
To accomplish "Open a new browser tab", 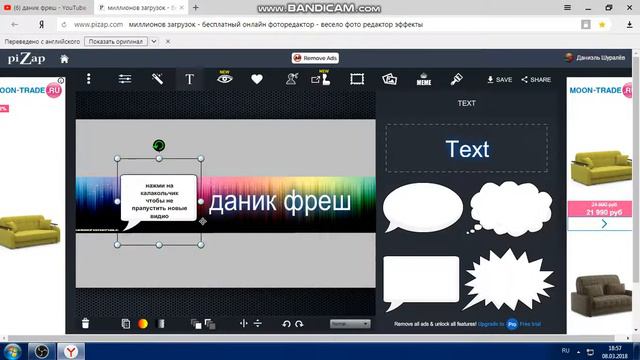I will click(x=196, y=7).
